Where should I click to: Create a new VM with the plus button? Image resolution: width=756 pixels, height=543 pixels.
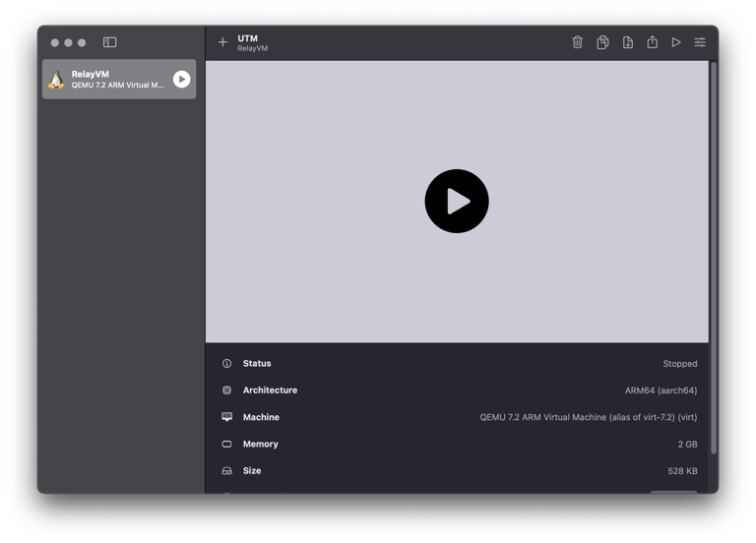(222, 42)
